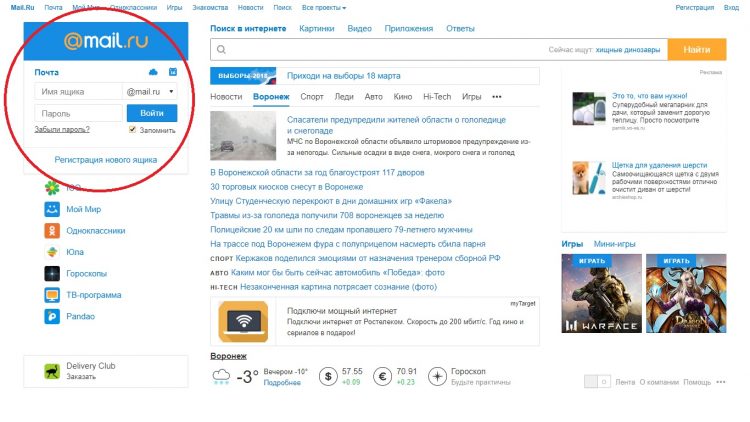Viewport: 750px width, 422px height.
Task: Open the Юла icon in sidebar
Action: 52,252
